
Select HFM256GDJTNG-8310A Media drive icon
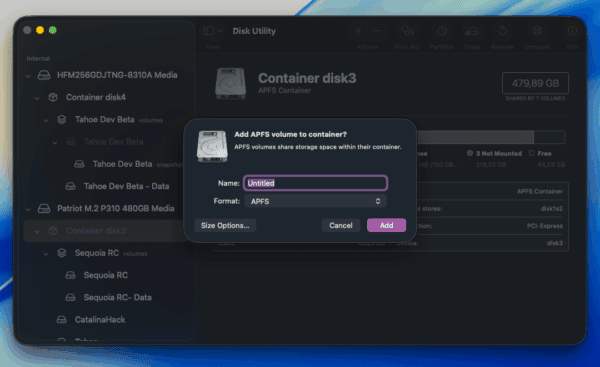click(x=44, y=75)
